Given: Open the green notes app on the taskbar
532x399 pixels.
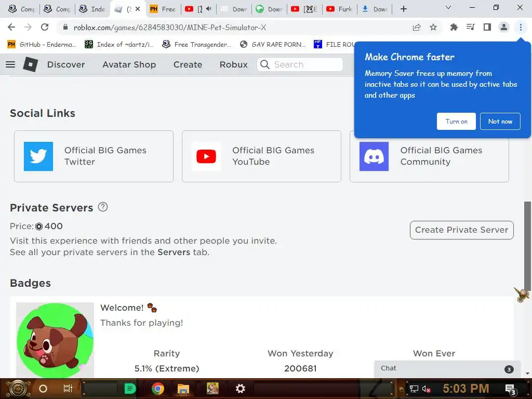Looking at the screenshot, I should (129, 389).
